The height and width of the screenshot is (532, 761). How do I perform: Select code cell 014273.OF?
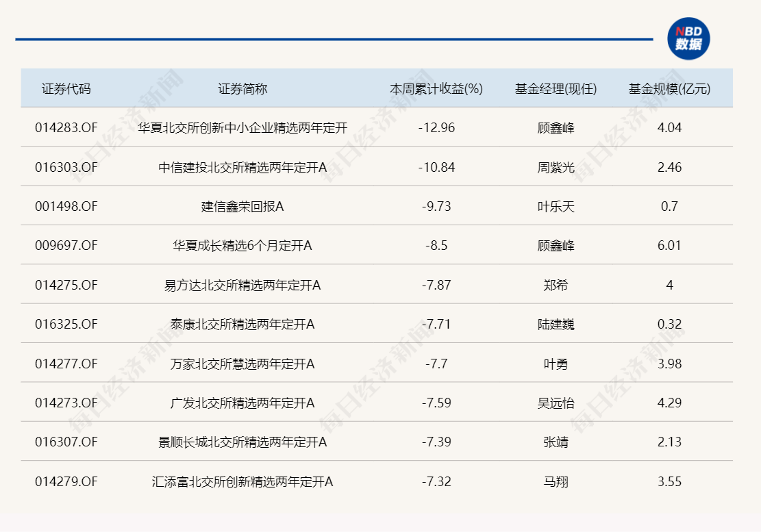click(x=66, y=403)
